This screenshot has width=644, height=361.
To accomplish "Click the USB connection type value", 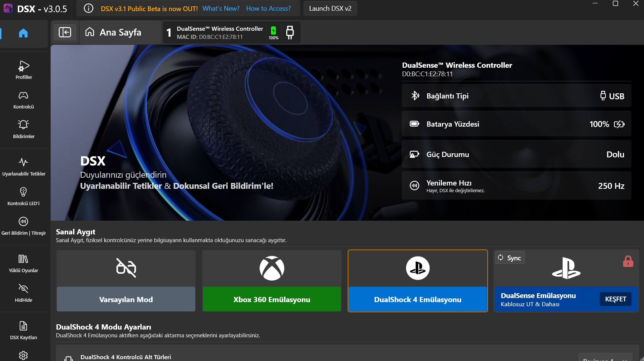I will [x=617, y=96].
